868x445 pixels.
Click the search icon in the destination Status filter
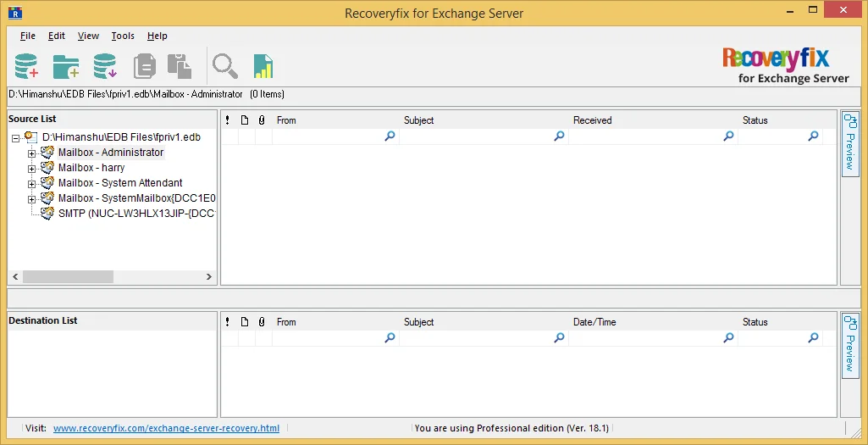click(813, 337)
